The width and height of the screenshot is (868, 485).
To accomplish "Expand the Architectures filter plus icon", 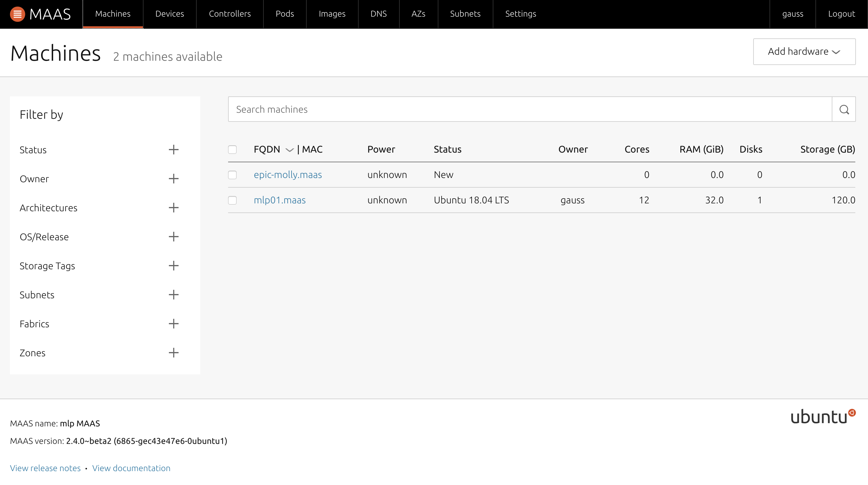I will (173, 208).
